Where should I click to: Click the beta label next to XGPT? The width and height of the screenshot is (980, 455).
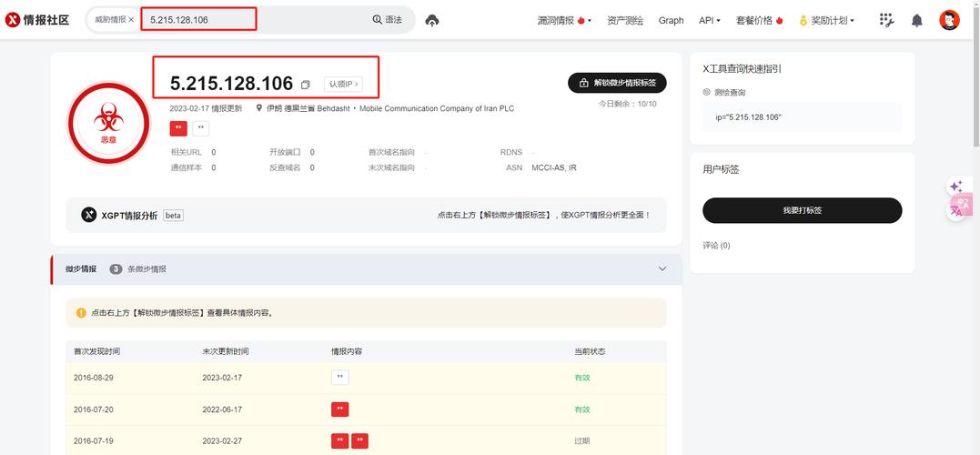pos(173,216)
